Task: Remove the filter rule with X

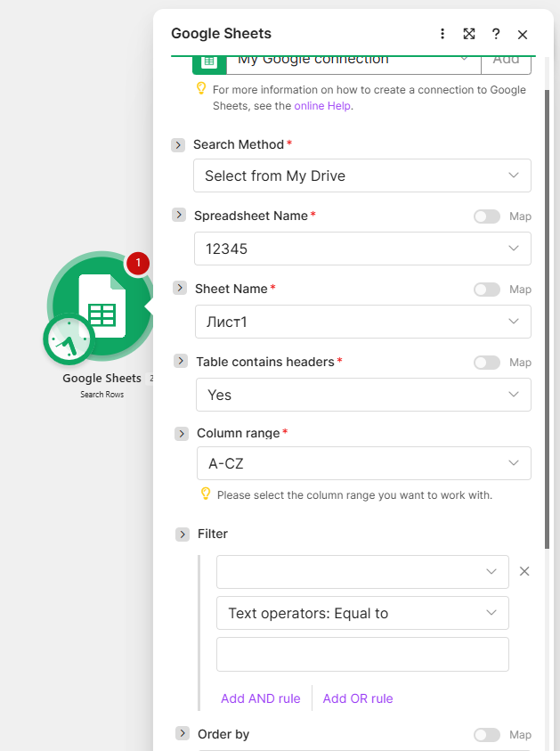Action: [524, 571]
